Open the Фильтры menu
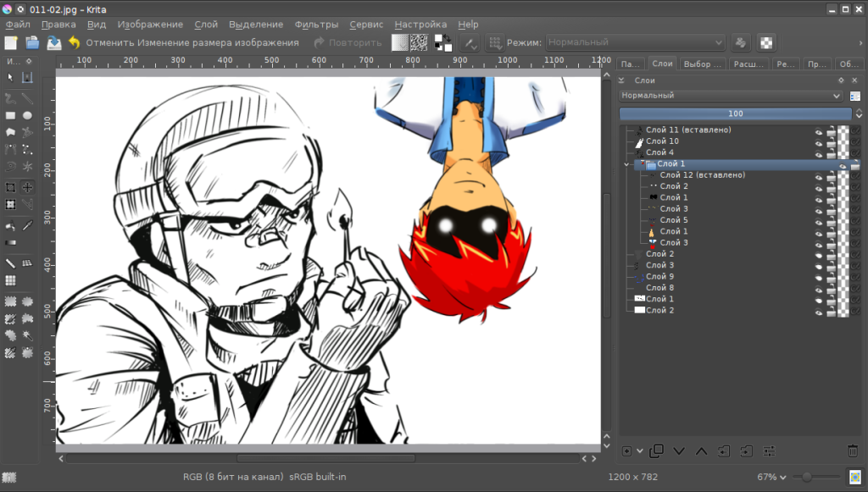This screenshot has height=492, width=868. click(316, 25)
